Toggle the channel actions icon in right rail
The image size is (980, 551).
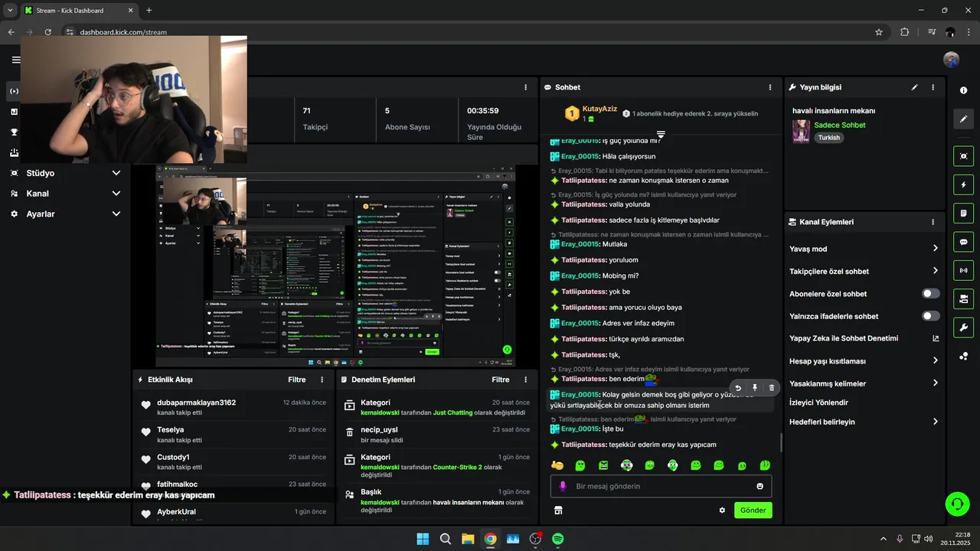963,298
